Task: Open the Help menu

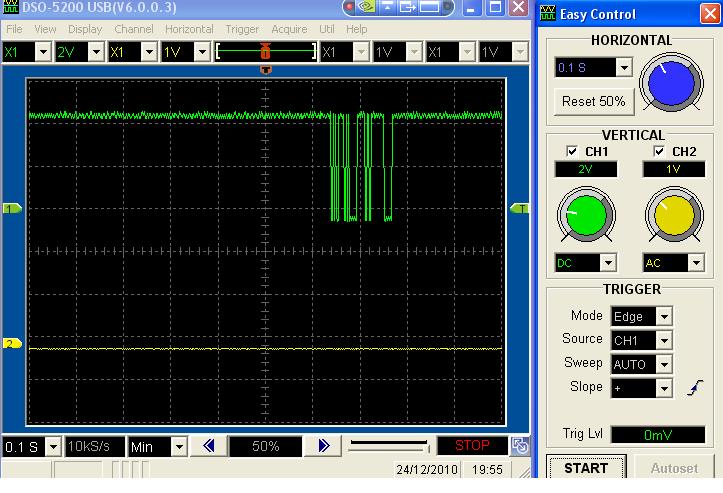Action: 356,29
